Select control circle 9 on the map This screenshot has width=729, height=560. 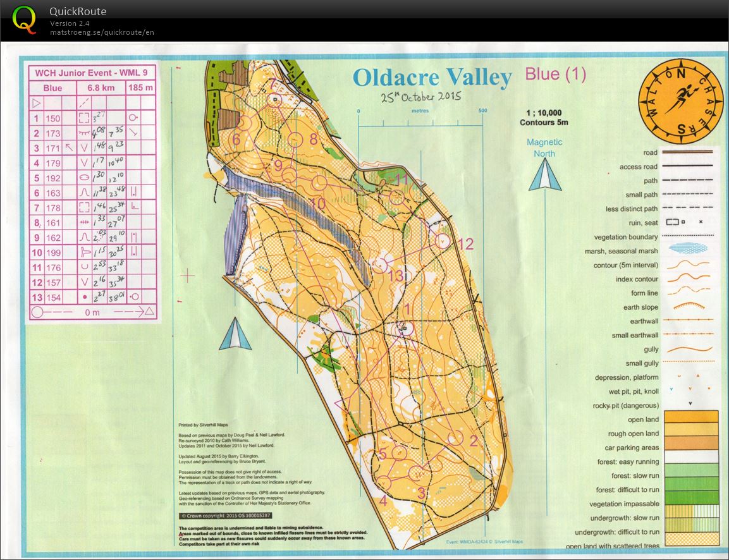click(289, 175)
